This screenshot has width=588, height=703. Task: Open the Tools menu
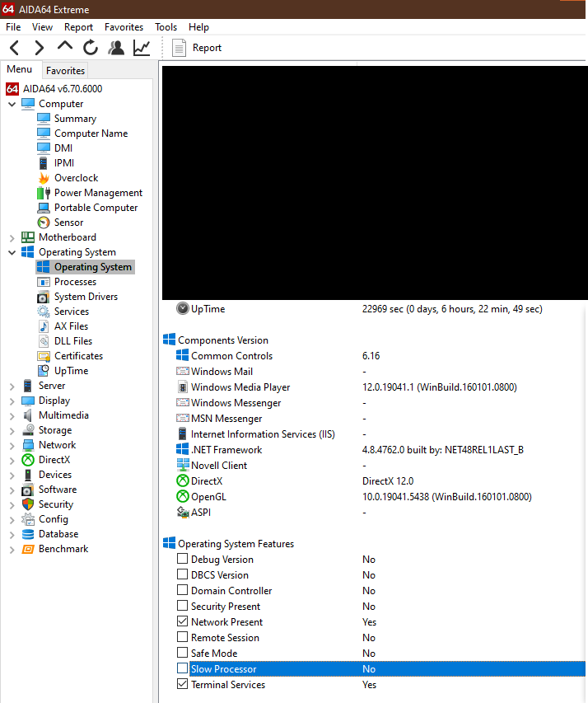[166, 27]
